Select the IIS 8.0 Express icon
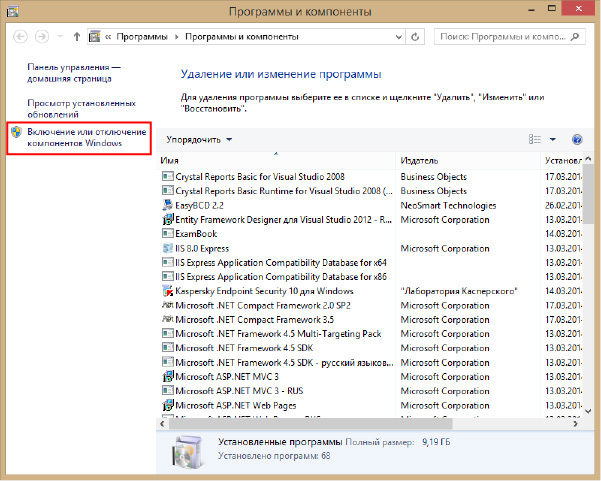 click(167, 248)
